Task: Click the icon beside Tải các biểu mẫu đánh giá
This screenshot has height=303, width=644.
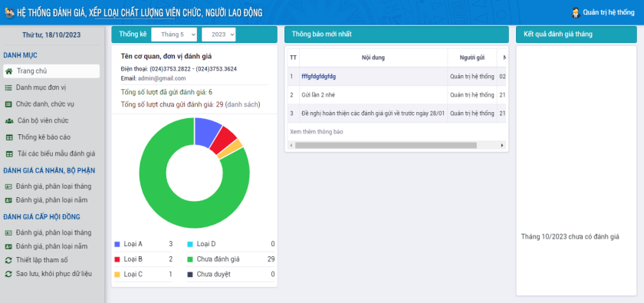Action: 9,153
